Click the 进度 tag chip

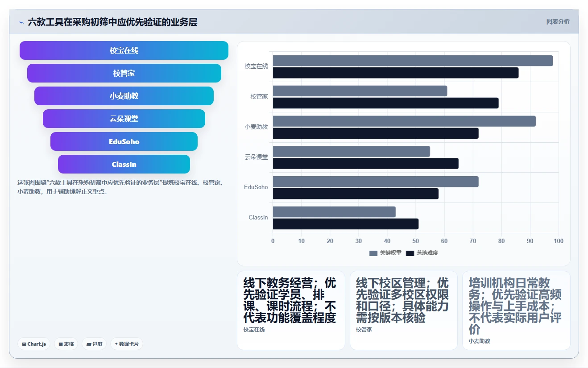[x=94, y=344]
